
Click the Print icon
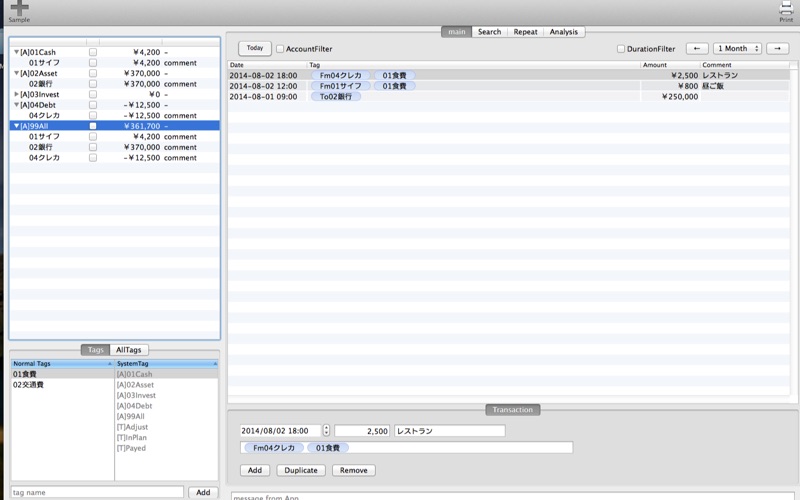pyautogui.click(x=786, y=8)
